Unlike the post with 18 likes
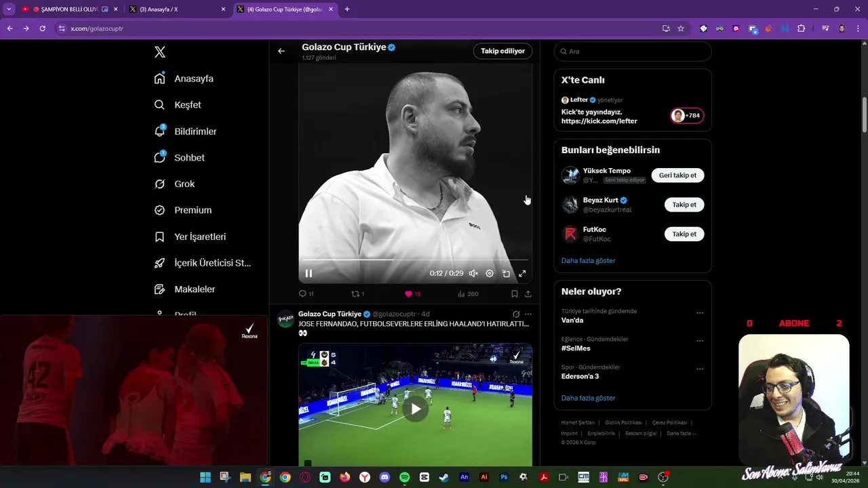This screenshot has width=868, height=488. pyautogui.click(x=412, y=293)
